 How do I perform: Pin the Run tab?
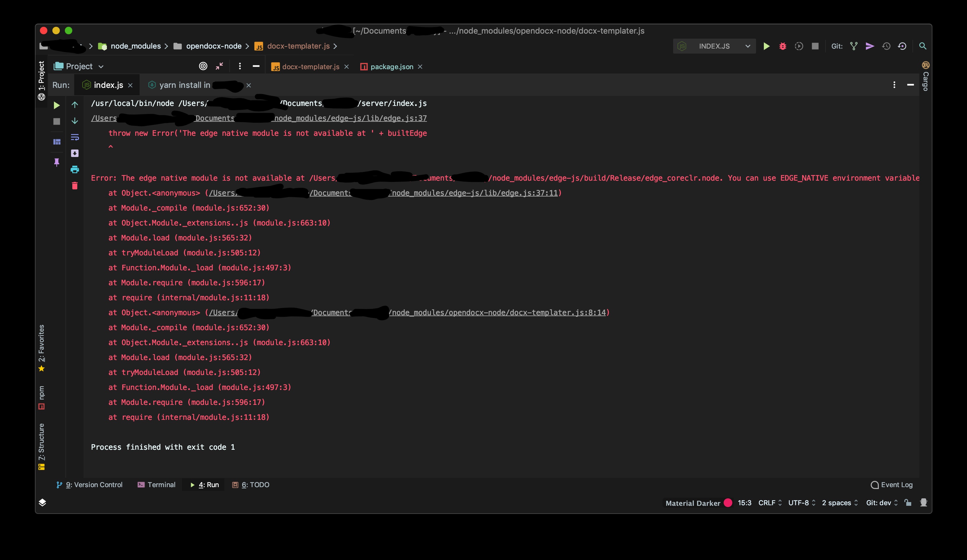56,162
